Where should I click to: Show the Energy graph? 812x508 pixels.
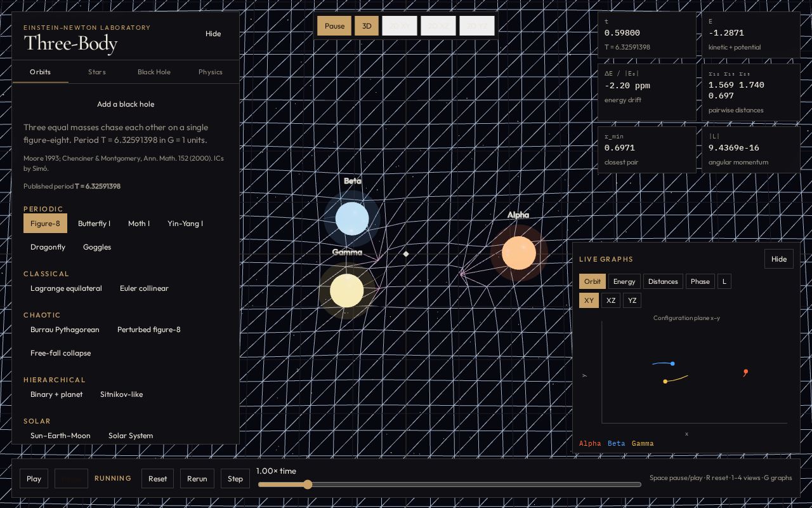point(624,281)
